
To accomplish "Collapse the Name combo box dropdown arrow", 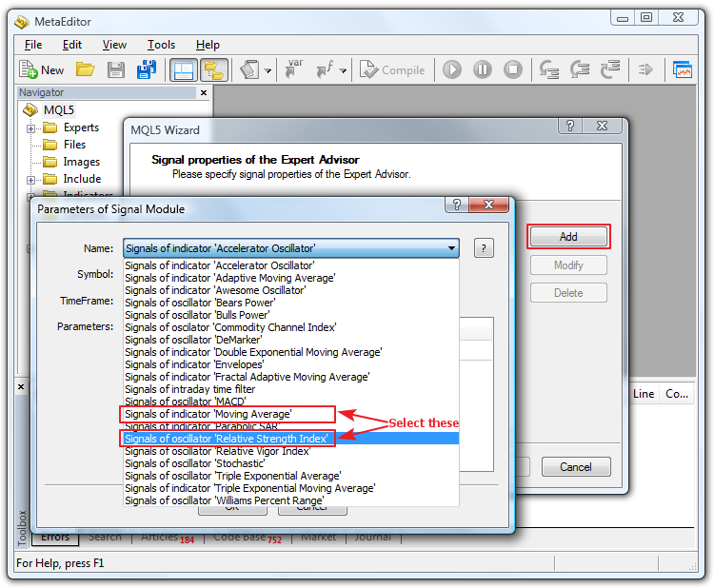I will [451, 248].
